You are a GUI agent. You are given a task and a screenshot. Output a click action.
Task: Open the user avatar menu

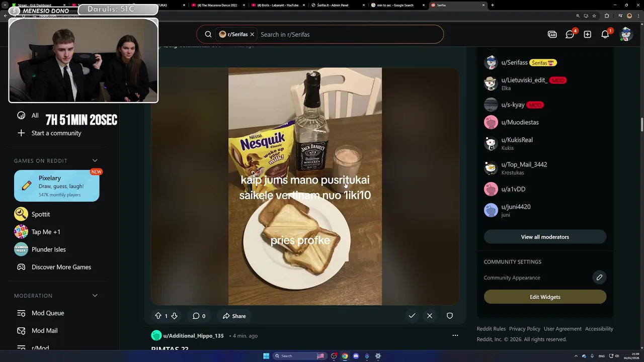pyautogui.click(x=625, y=34)
